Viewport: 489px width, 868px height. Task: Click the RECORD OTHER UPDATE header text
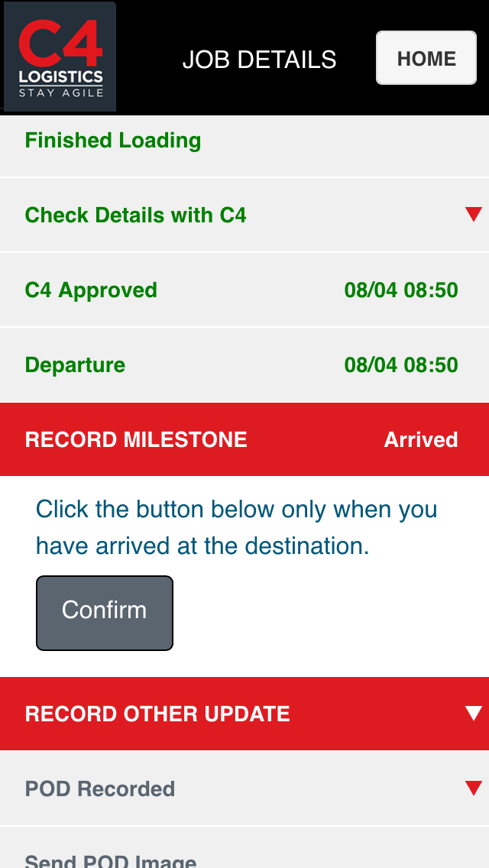click(x=157, y=714)
